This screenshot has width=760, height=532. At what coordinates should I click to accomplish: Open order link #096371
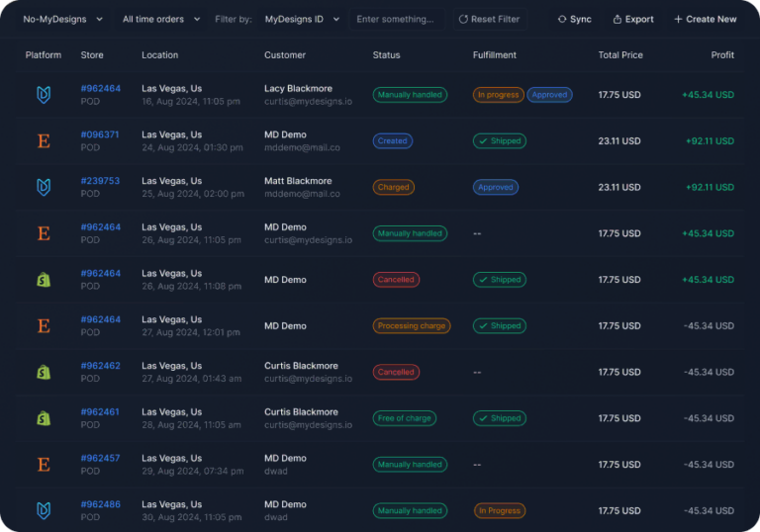click(x=100, y=134)
